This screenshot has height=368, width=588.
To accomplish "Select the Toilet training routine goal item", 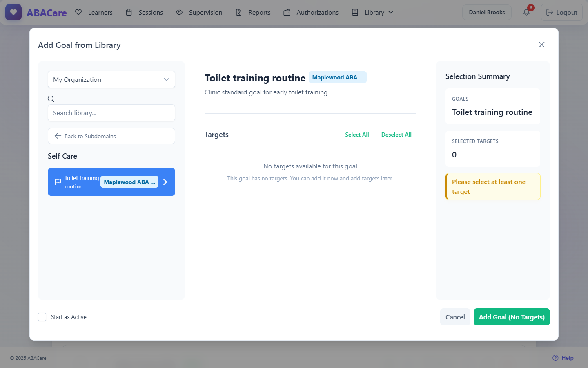I will tap(111, 182).
